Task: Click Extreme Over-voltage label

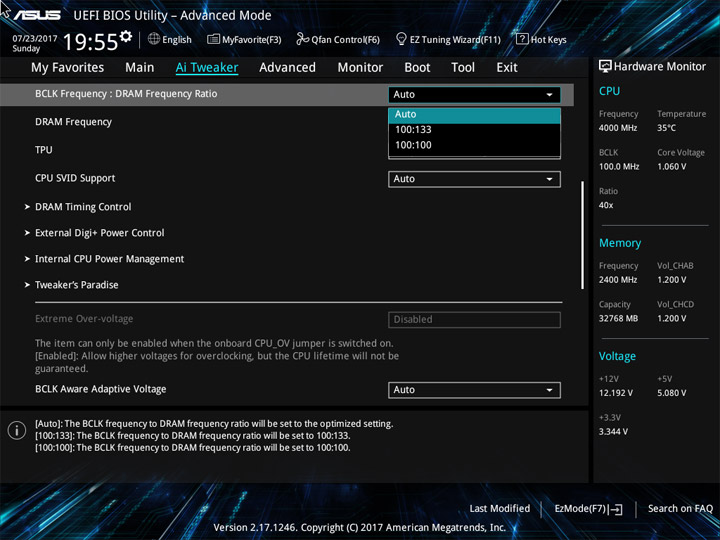Action: [84, 319]
